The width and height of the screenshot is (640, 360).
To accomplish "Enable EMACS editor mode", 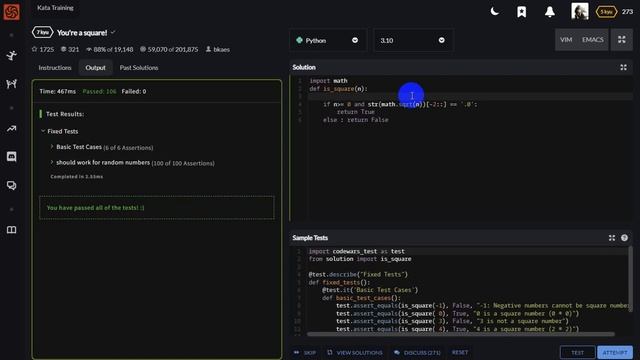I will tap(592, 40).
